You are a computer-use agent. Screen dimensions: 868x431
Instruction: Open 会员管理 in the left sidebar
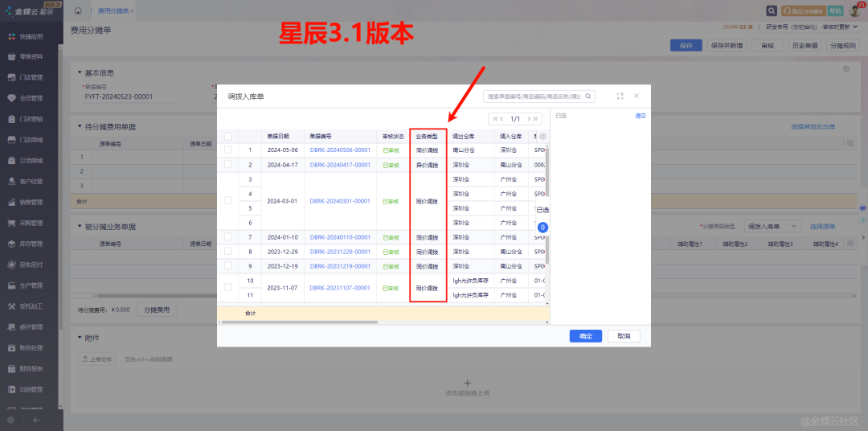pyautogui.click(x=31, y=98)
